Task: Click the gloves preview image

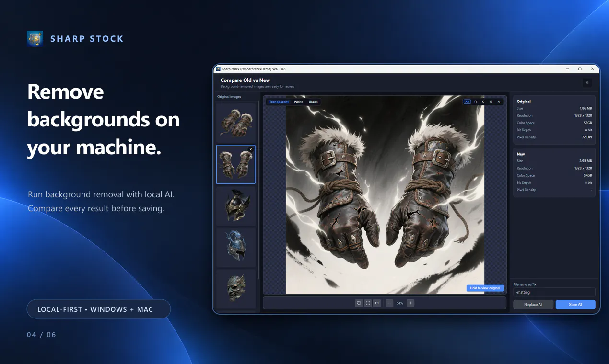Action: (385, 194)
